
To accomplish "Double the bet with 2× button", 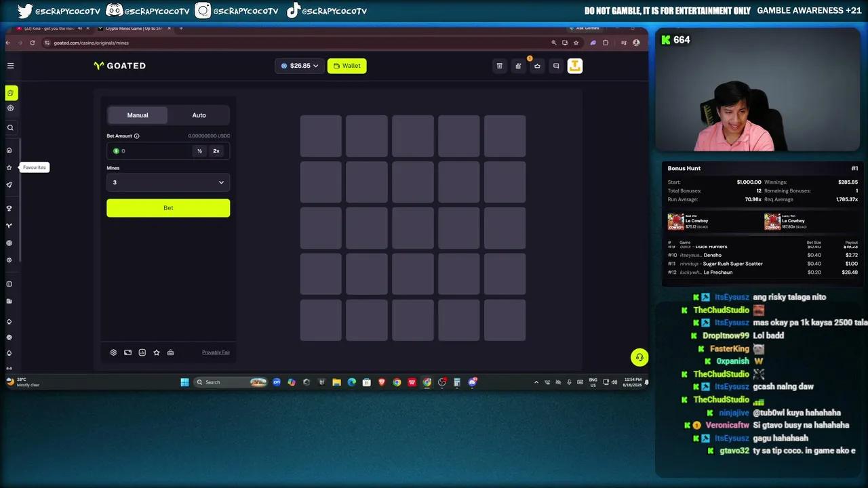I will pyautogui.click(x=216, y=151).
